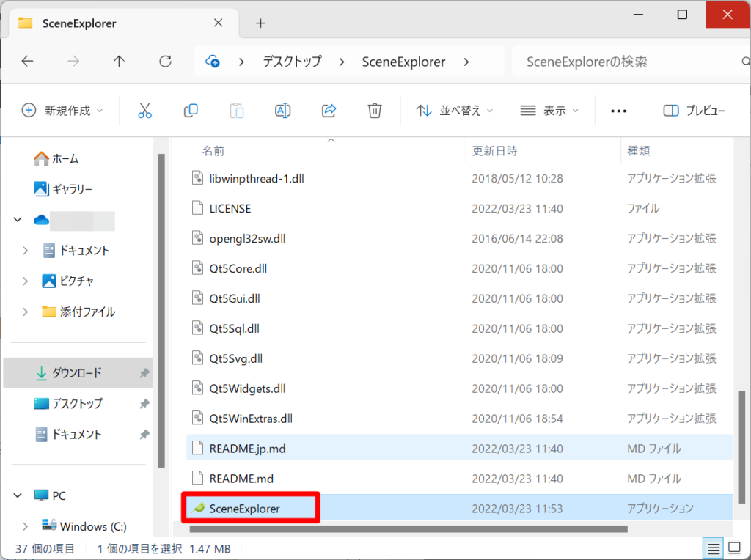Switch to compact list view at bottom right
This screenshot has height=560, width=751.
pyautogui.click(x=712, y=548)
